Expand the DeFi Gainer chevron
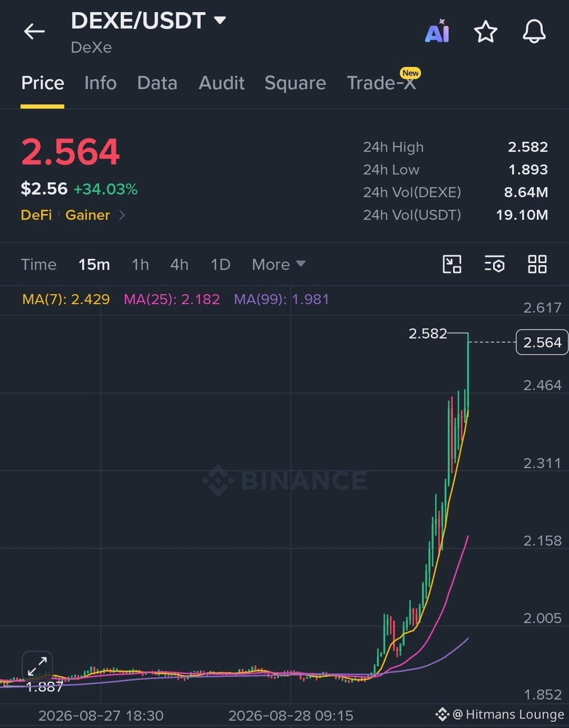This screenshot has width=569, height=728. click(x=122, y=215)
